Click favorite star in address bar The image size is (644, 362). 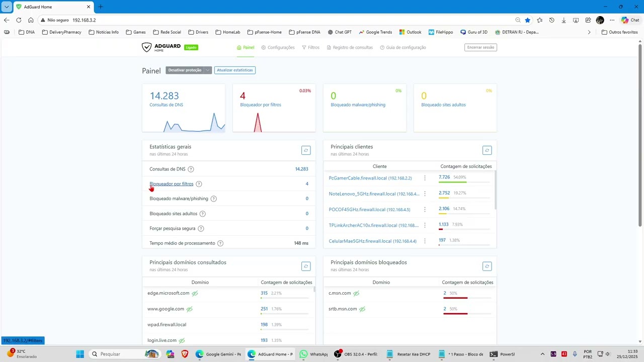point(527,20)
